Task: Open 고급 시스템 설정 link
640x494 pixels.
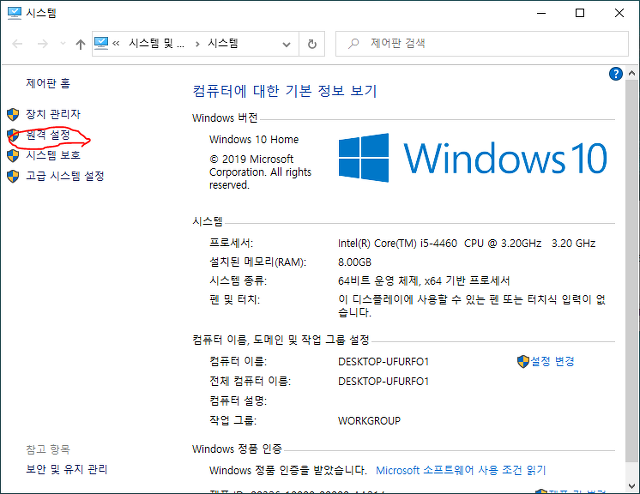Action: coord(65,176)
